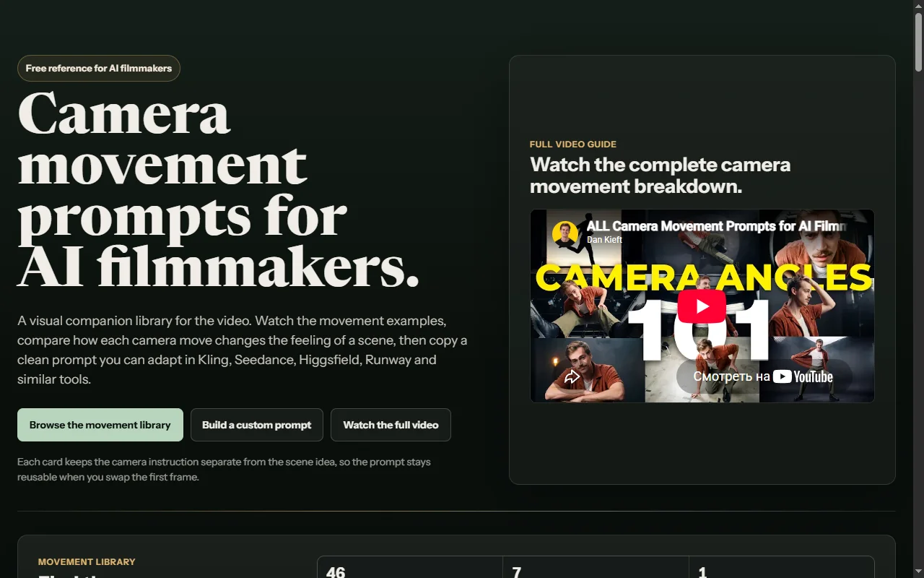The image size is (924, 578).
Task: Click 'Build a custom prompt' button
Action: [x=257, y=425]
